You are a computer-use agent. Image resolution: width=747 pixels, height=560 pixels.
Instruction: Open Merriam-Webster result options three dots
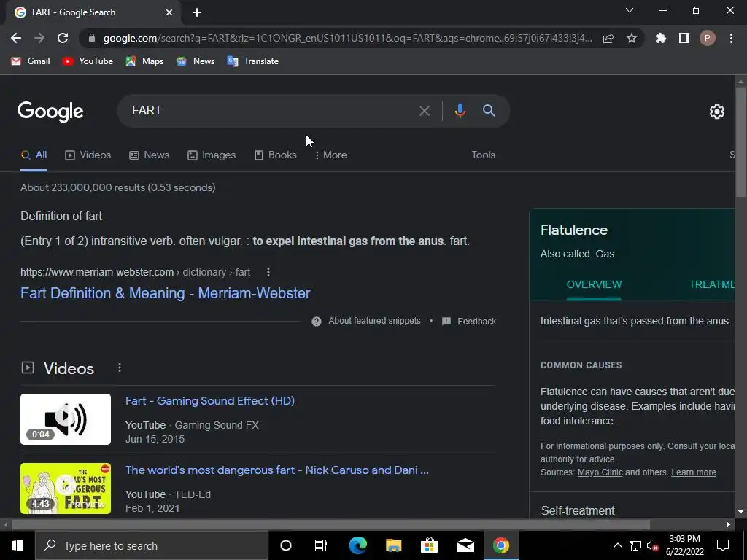pyautogui.click(x=268, y=272)
